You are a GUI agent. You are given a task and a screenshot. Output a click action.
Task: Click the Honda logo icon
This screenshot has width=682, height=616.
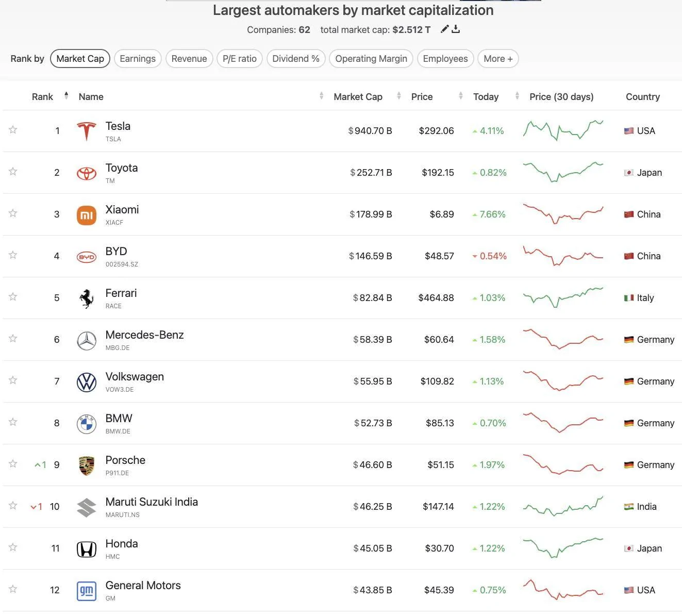pyautogui.click(x=87, y=550)
